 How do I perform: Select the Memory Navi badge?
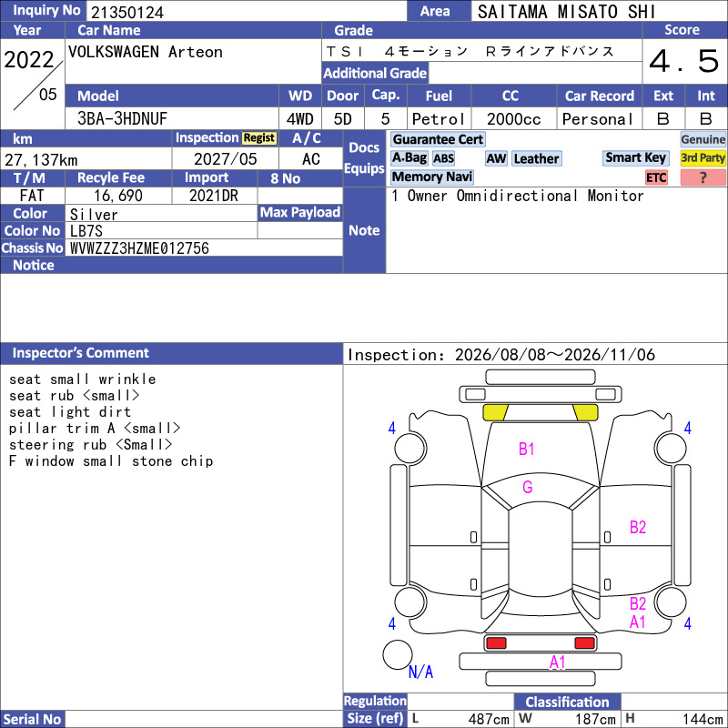point(431,177)
